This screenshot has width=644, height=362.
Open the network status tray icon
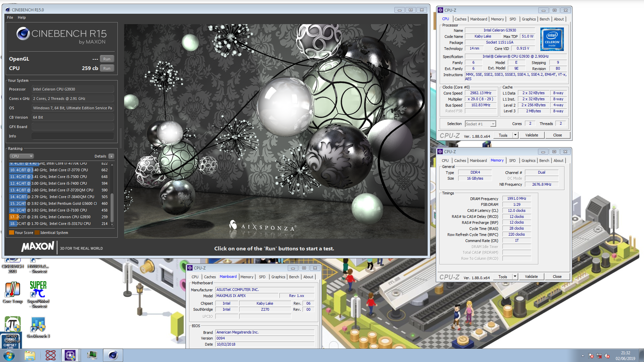[599, 356]
